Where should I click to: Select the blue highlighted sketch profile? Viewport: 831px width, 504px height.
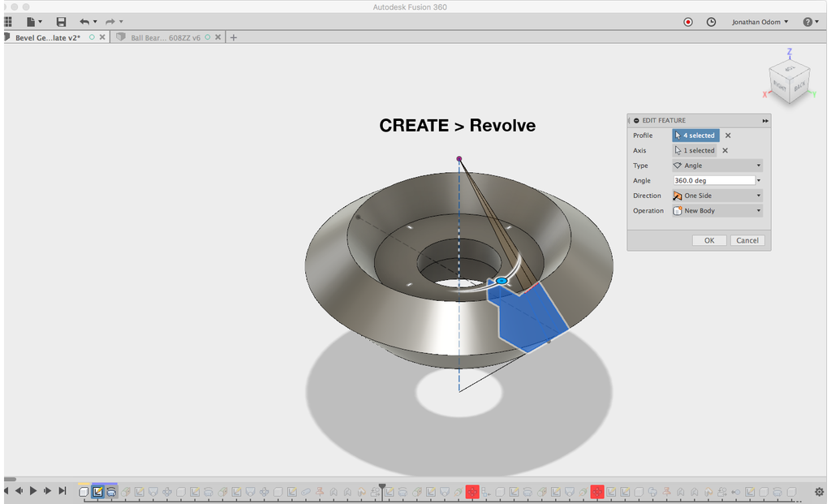(530, 318)
